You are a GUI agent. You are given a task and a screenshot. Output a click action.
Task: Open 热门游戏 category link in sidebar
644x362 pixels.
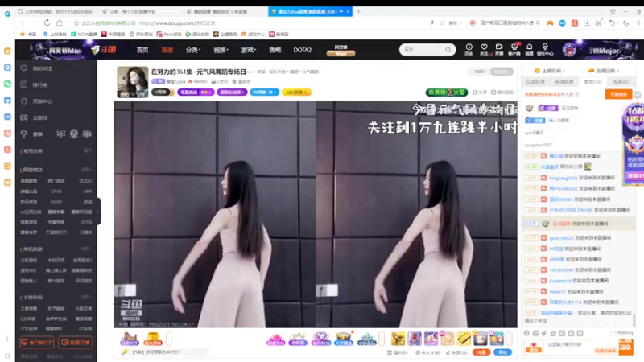[56, 181]
